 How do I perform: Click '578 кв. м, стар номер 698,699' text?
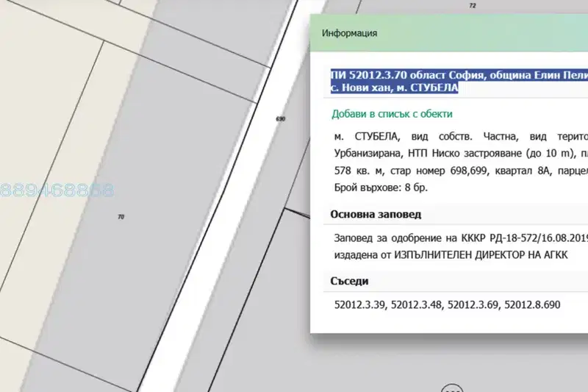click(x=411, y=171)
